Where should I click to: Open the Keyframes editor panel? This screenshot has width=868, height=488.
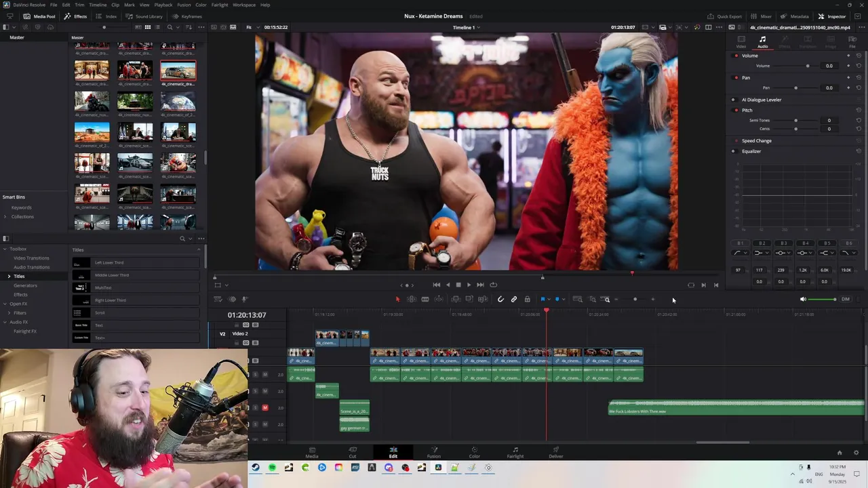point(186,16)
